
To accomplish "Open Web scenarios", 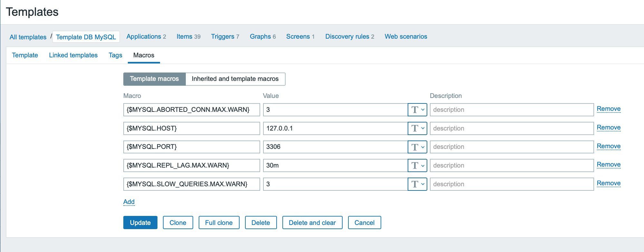I will click(406, 36).
